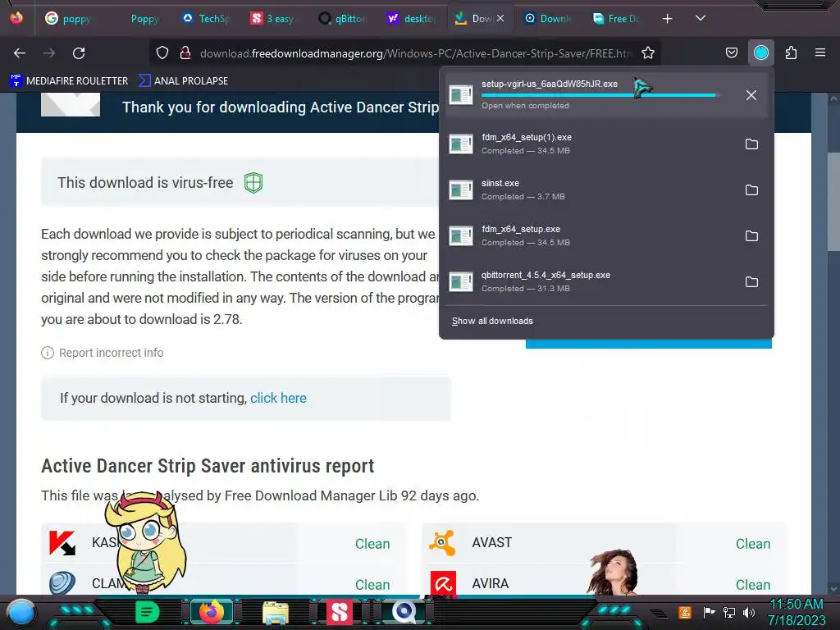The height and width of the screenshot is (630, 840).
Task: Open the Pocket save icon
Action: tap(731, 52)
